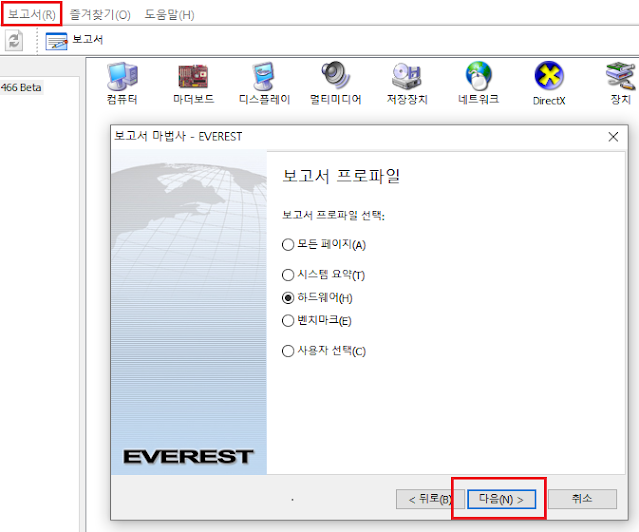The image size is (639, 532).
Task: Open the 네트워크 category icon
Action: (478, 83)
